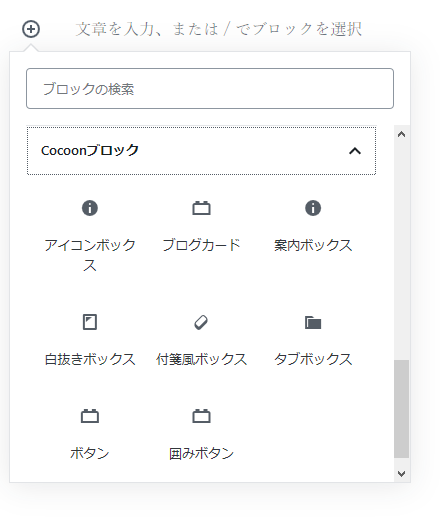Screen dimensions: 440x522
Task: Choose the 案内ボックス info icon
Action: point(313,208)
